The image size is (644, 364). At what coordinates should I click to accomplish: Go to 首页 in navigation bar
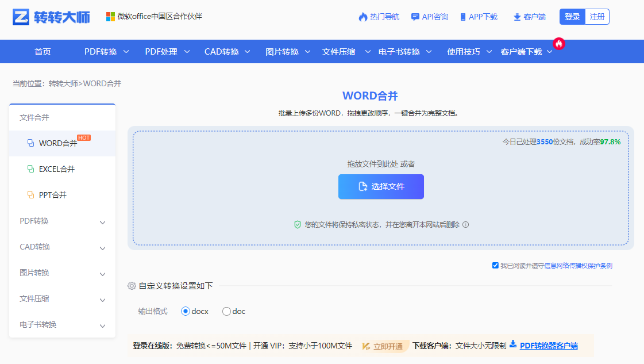[43, 52]
